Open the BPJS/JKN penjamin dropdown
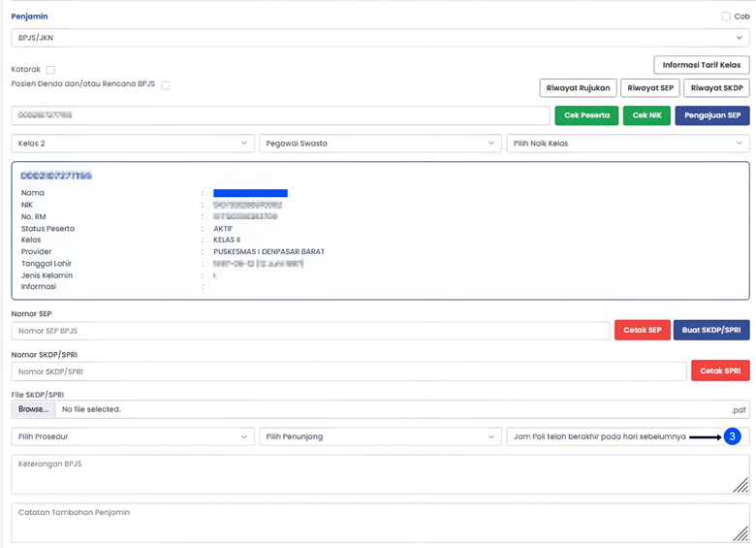Viewport: 756px width, 548px height. pos(380,38)
